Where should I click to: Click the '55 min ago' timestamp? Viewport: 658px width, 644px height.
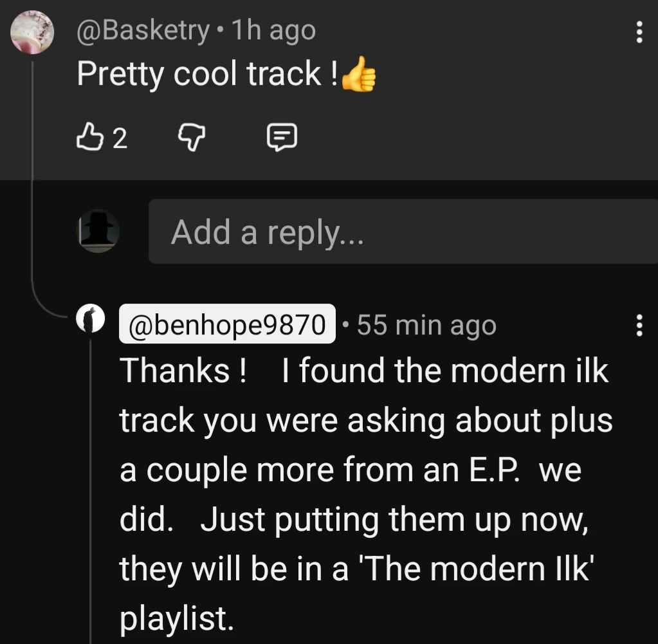(x=426, y=326)
